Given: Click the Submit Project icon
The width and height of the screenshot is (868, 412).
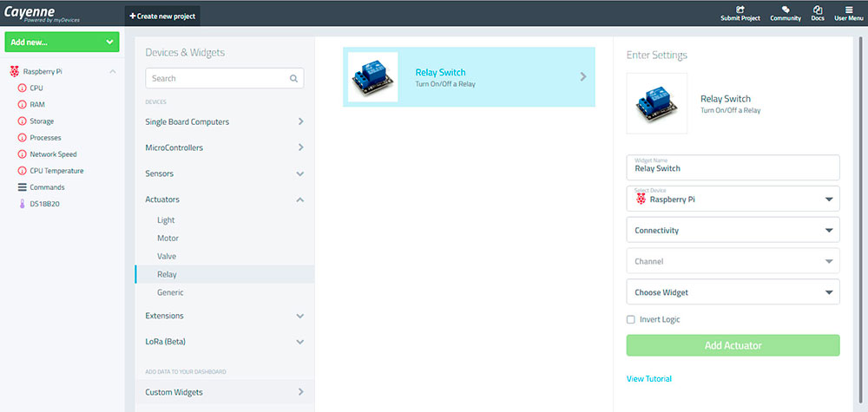Looking at the screenshot, I should tap(740, 10).
